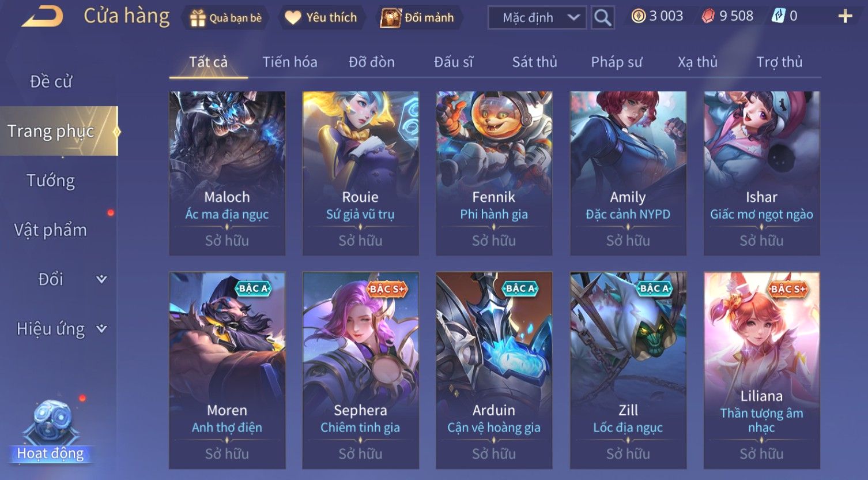The image size is (868, 480).
Task: Select the Đề cử sidebar item
Action: (51, 82)
